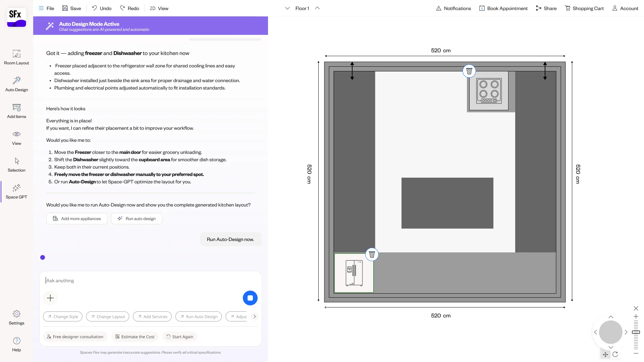The width and height of the screenshot is (644, 362).
Task: Click the SFx logo
Action: click(16, 17)
